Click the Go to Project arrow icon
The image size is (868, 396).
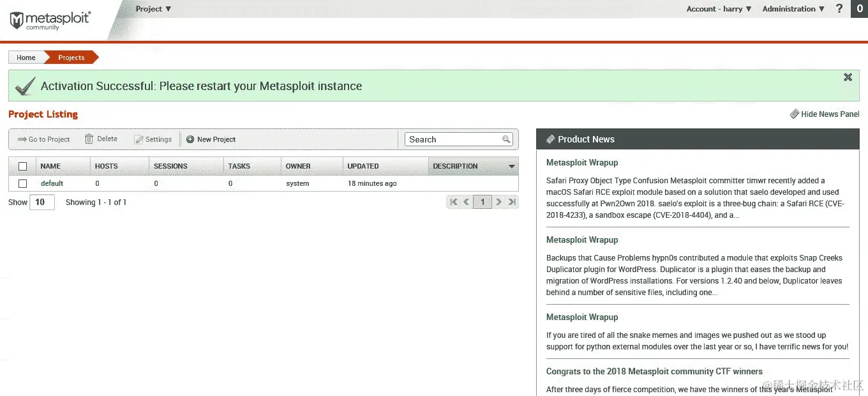tap(22, 139)
